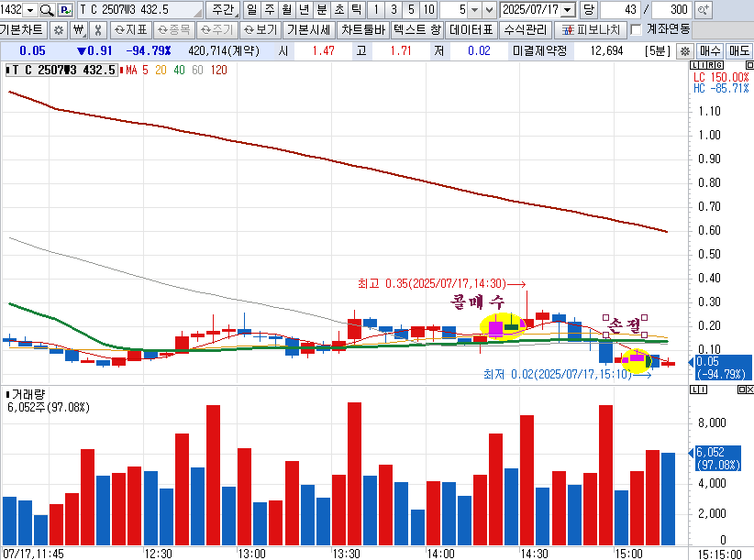Image resolution: width=754 pixels, height=560 pixels.
Task: Maximize the volume pane square icon
Action: point(741,390)
